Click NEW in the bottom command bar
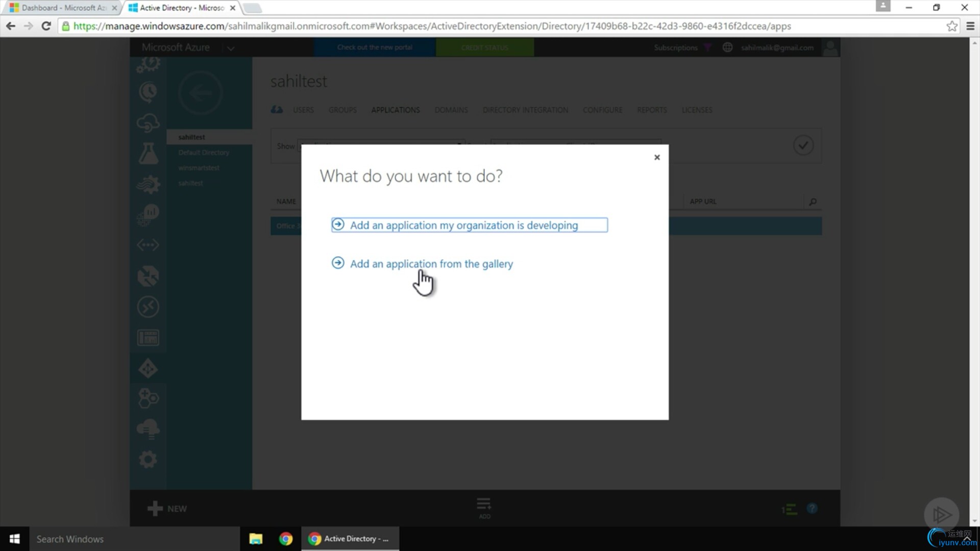The image size is (980, 551). [167, 509]
